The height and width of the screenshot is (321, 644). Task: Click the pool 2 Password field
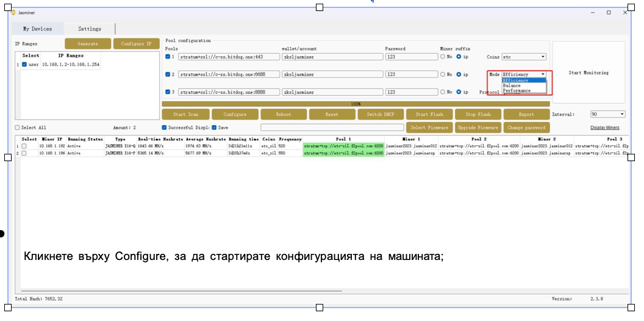pos(412,74)
